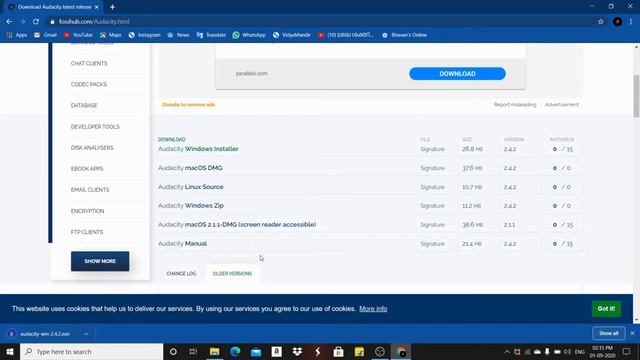This screenshot has width=640, height=360.
Task: Download Audacity Windows Zip
Action: (191, 206)
